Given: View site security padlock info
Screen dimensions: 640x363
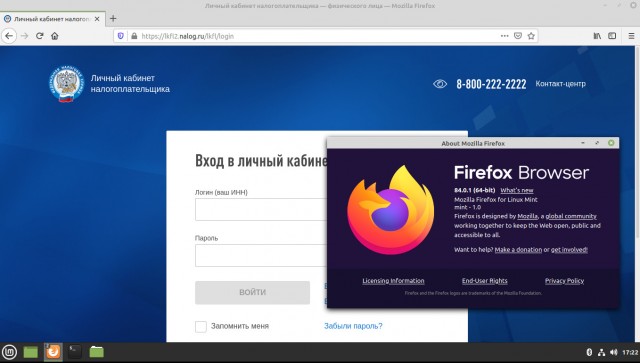Looking at the screenshot, I should 134,36.
